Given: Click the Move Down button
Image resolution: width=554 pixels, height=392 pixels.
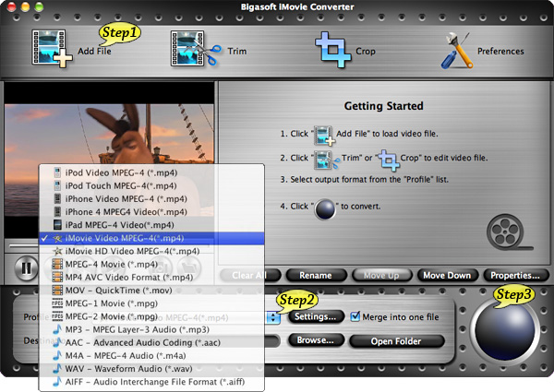Looking at the screenshot, I should (447, 275).
